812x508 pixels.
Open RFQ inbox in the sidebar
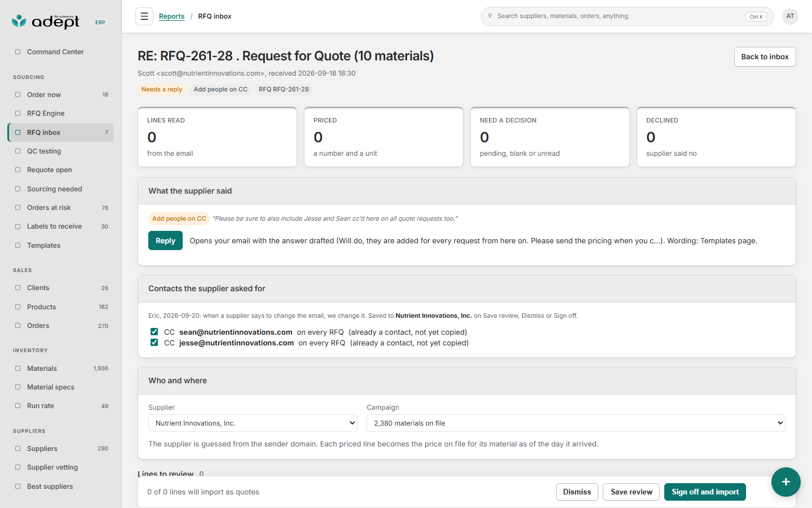tap(61, 133)
